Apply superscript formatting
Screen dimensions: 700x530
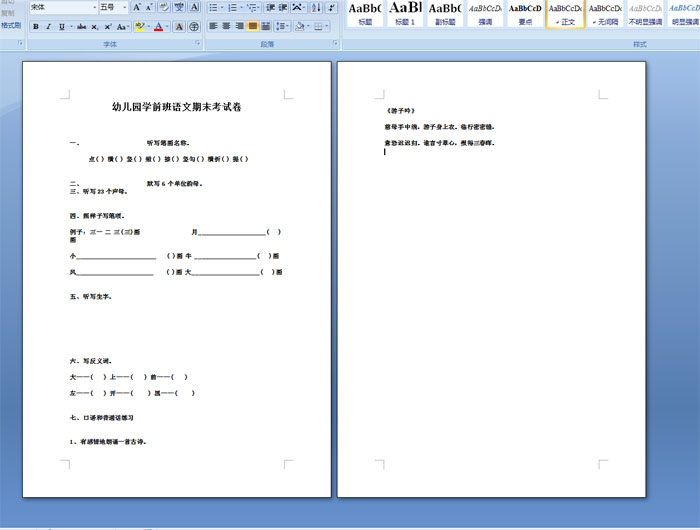click(x=108, y=27)
